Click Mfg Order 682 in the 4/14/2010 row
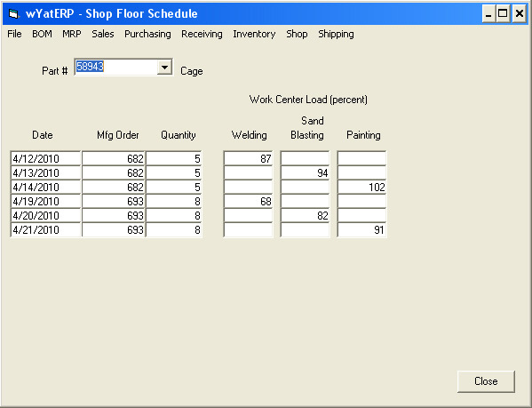The image size is (532, 408). click(x=114, y=187)
